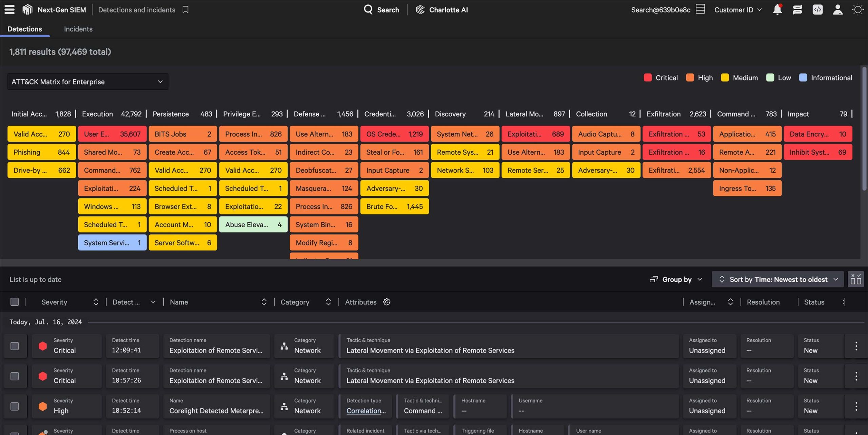The height and width of the screenshot is (435, 868).
Task: Open the hamburger navigation menu
Action: (9, 10)
